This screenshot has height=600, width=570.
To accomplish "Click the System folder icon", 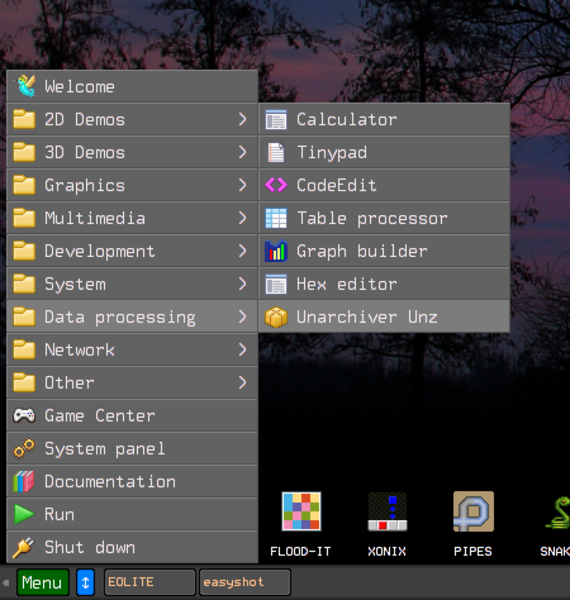I will pyautogui.click(x=24, y=284).
